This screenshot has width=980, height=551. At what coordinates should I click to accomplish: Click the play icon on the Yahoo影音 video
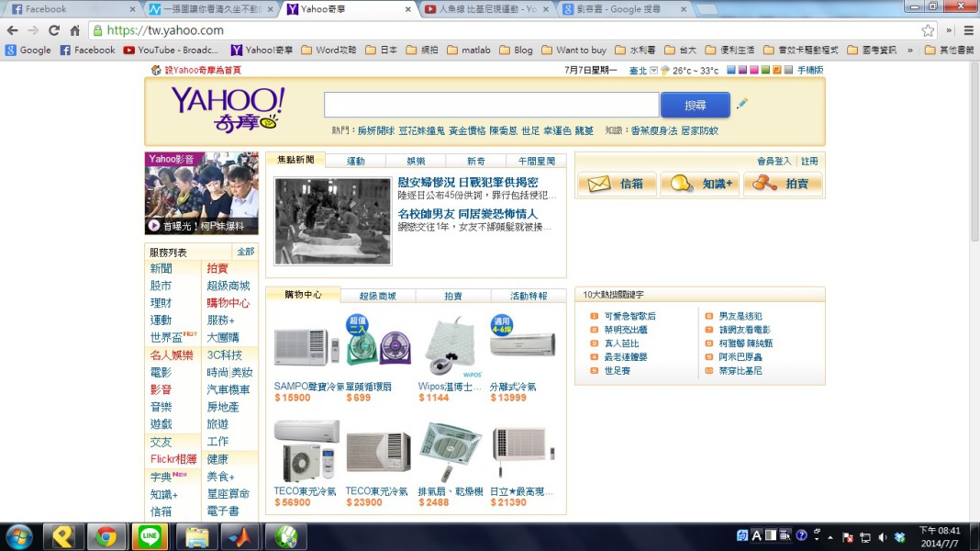tap(154, 226)
